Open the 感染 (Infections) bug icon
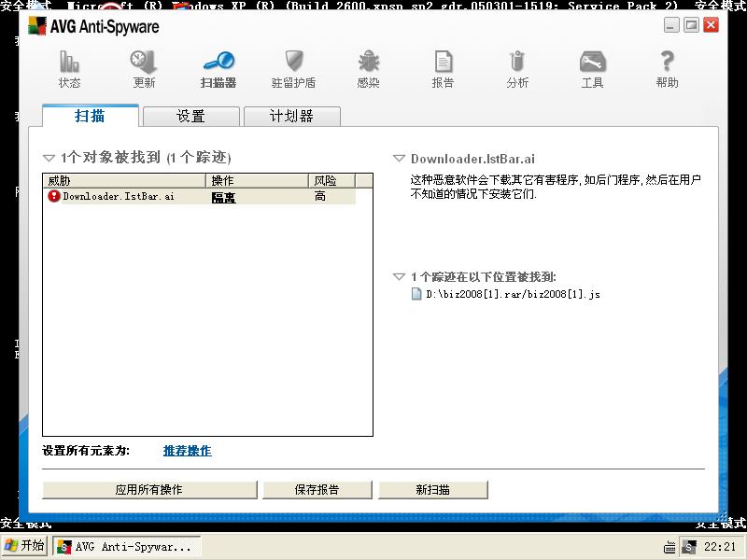Viewport: 747px width, 560px height. pyautogui.click(x=368, y=62)
